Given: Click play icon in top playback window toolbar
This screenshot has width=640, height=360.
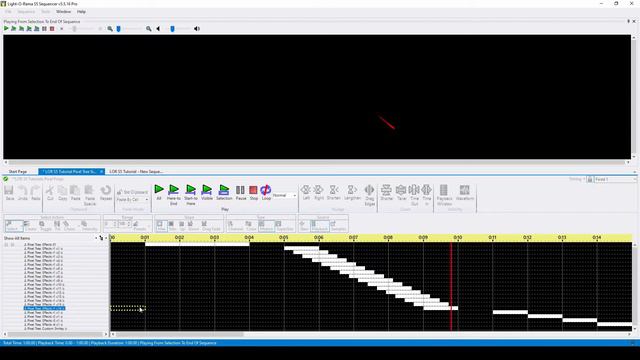Looking at the screenshot, I should tap(6, 29).
